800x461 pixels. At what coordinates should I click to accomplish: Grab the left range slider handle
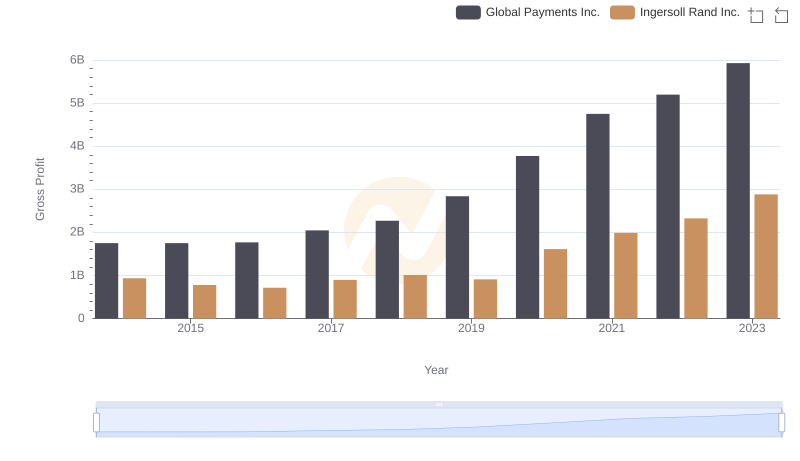click(x=96, y=423)
